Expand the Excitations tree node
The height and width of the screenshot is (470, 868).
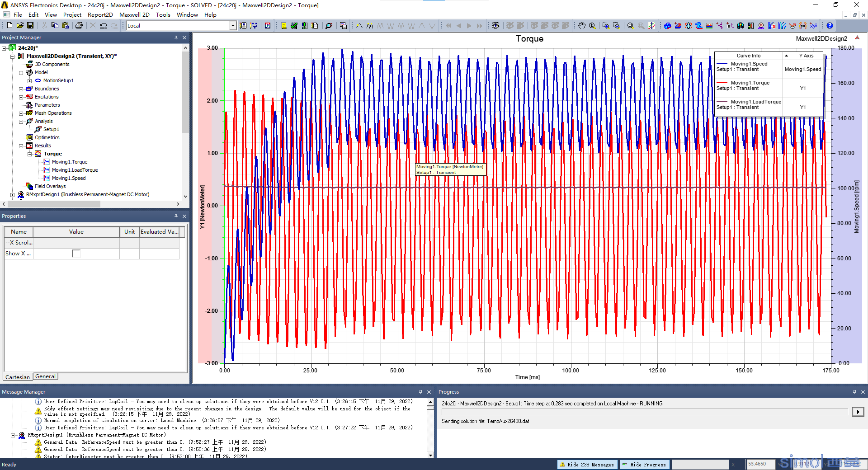pyautogui.click(x=21, y=97)
